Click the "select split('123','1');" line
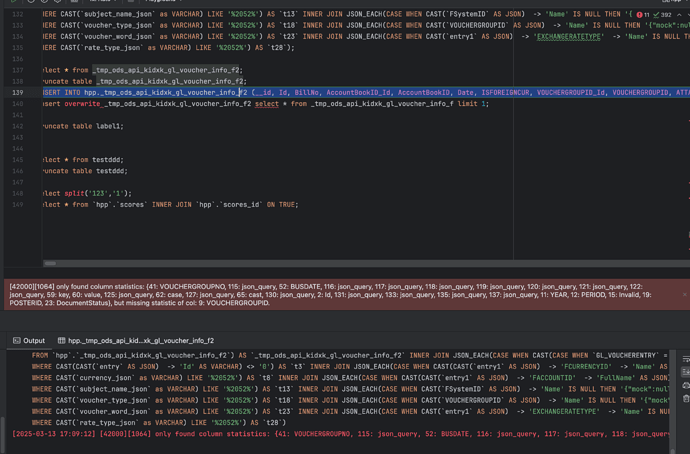690x454 pixels. pos(87,193)
